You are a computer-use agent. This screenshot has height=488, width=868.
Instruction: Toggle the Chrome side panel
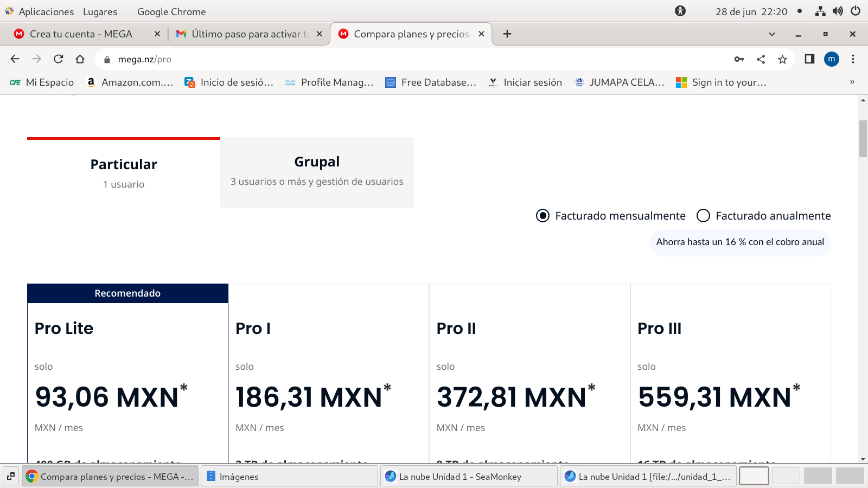(x=809, y=59)
